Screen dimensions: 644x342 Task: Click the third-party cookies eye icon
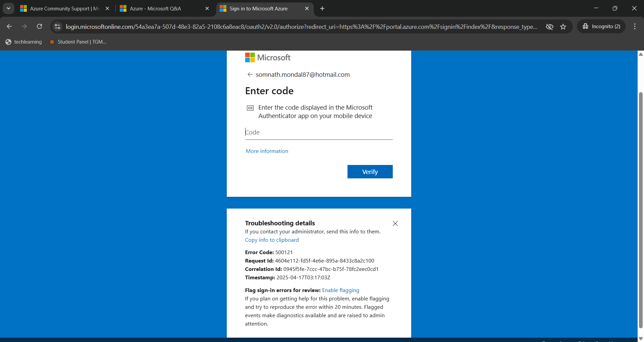click(x=549, y=26)
